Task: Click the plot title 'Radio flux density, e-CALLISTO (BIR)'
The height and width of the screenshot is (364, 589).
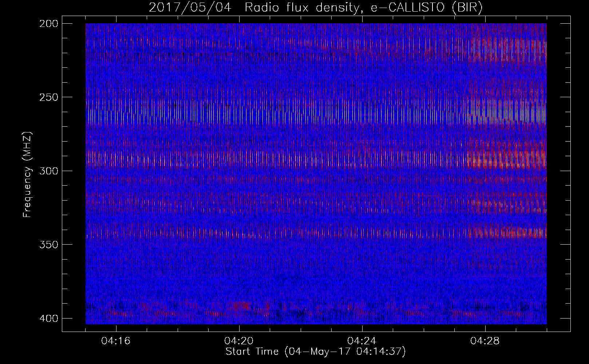Action: click(x=363, y=8)
